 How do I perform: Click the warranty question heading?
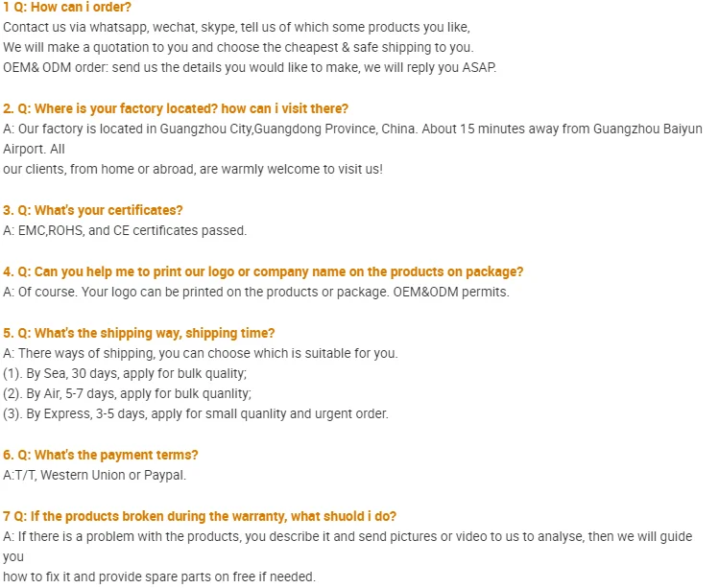pos(200,516)
